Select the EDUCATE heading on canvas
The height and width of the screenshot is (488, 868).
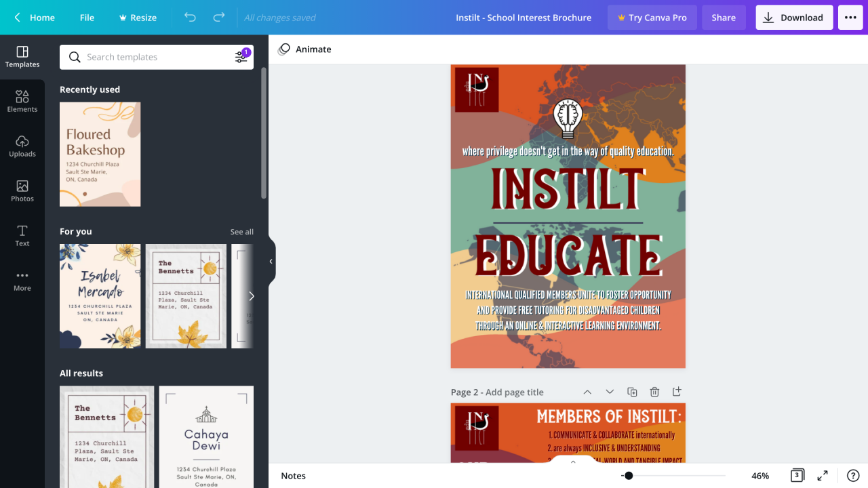(568, 255)
